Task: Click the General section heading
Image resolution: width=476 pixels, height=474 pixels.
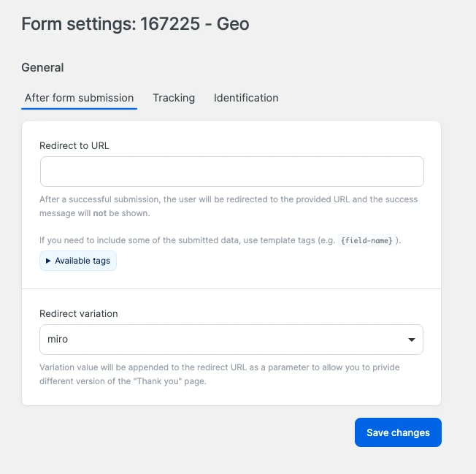Action: point(42,67)
